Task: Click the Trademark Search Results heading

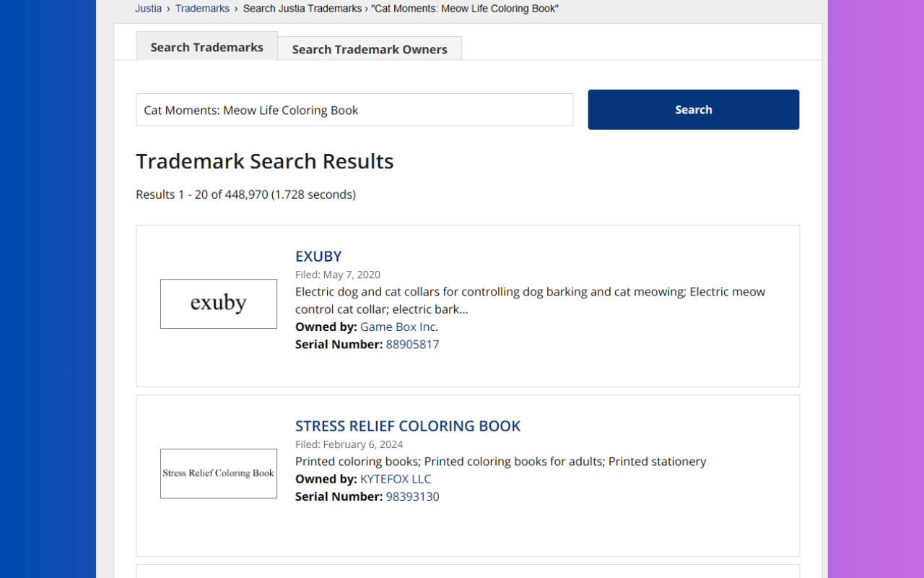Action: (265, 161)
